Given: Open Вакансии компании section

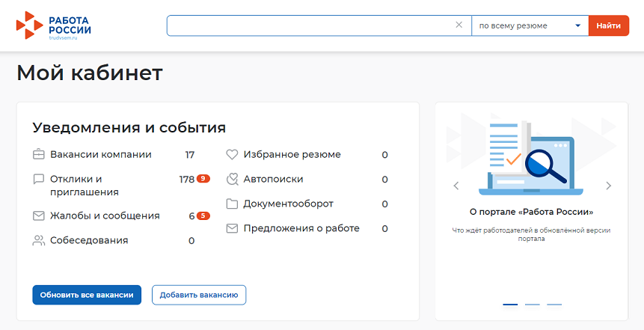Looking at the screenshot, I should [x=100, y=155].
